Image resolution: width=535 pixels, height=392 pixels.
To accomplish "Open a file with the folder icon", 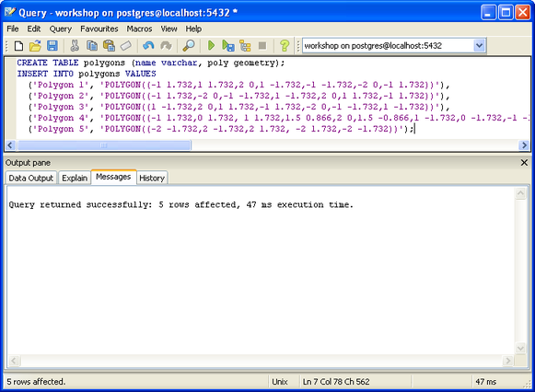I will (35, 46).
